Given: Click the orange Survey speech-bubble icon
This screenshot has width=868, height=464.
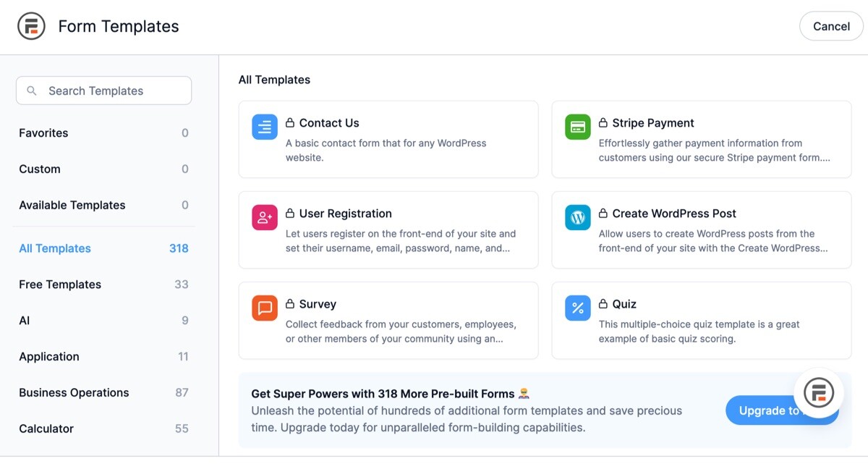Looking at the screenshot, I should [x=264, y=307].
